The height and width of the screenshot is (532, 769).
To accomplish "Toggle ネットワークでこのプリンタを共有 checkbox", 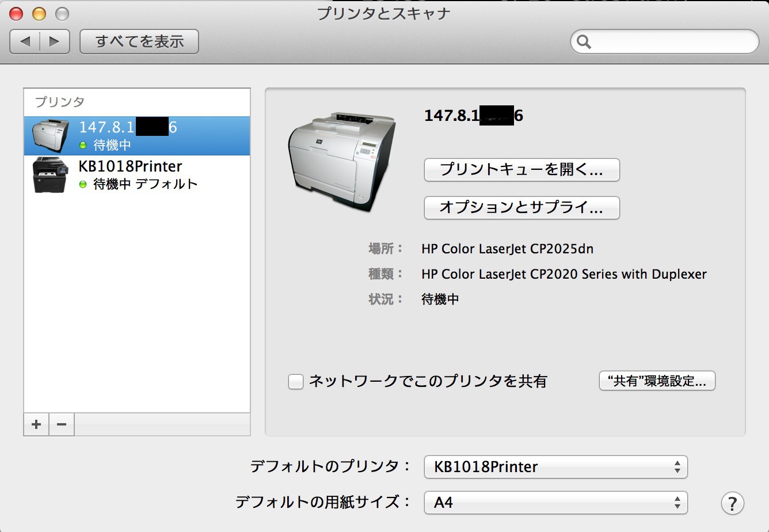I will pos(295,381).
